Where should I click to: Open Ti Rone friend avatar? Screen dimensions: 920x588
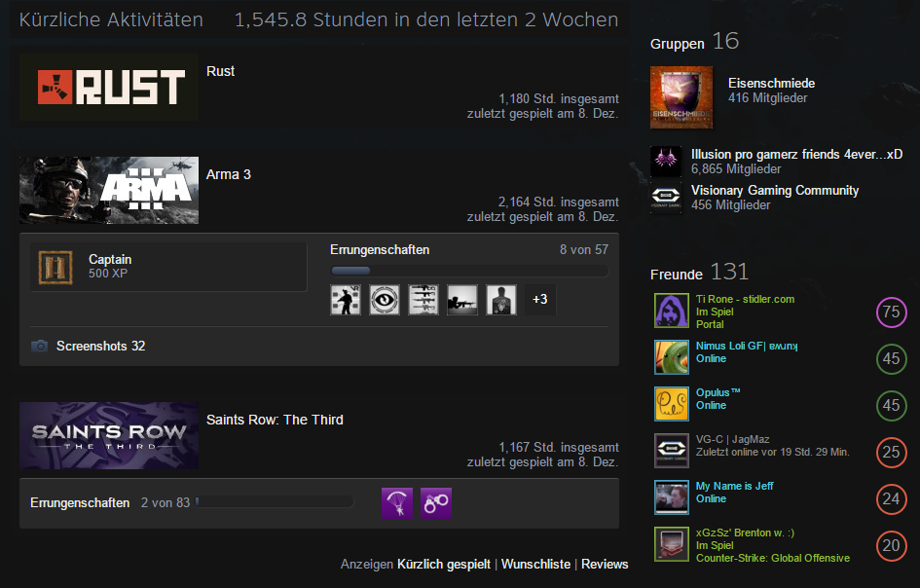672,311
